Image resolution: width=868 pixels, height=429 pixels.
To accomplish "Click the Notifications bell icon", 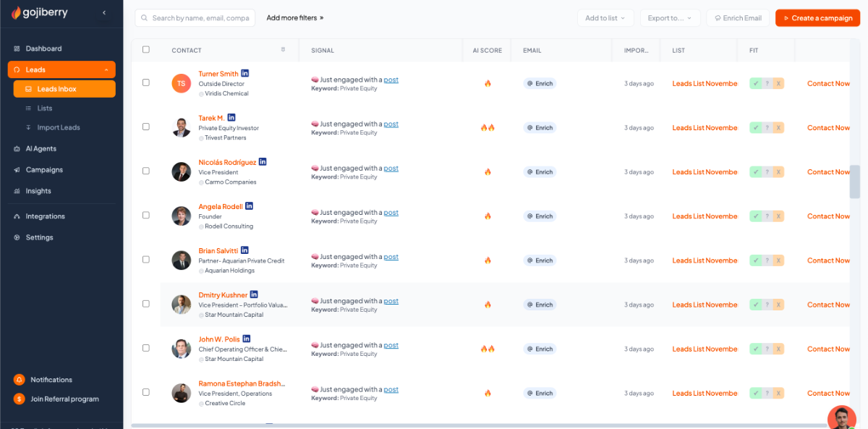I will pyautogui.click(x=19, y=380).
